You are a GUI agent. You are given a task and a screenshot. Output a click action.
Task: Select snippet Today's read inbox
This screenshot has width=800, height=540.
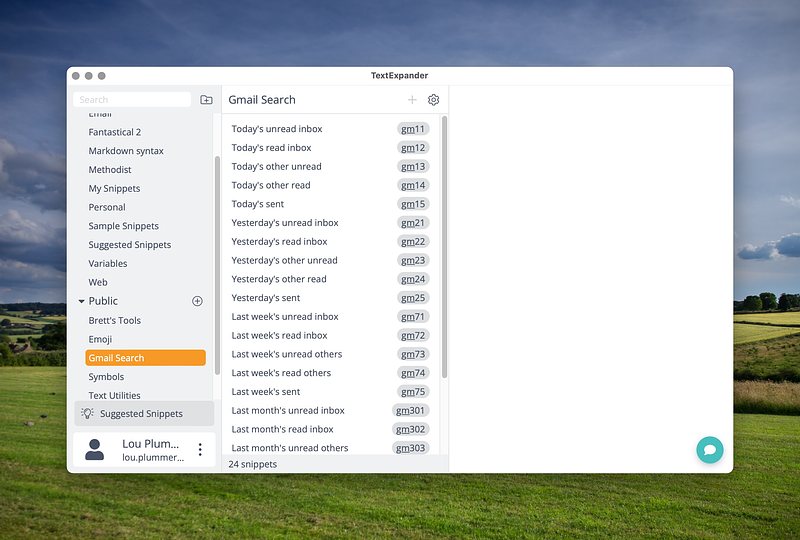pos(331,148)
